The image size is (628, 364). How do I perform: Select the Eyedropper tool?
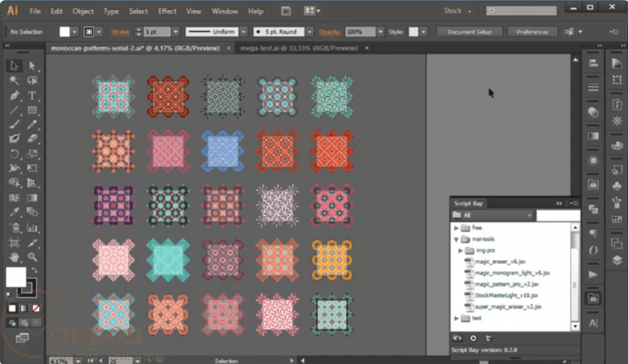click(x=14, y=212)
